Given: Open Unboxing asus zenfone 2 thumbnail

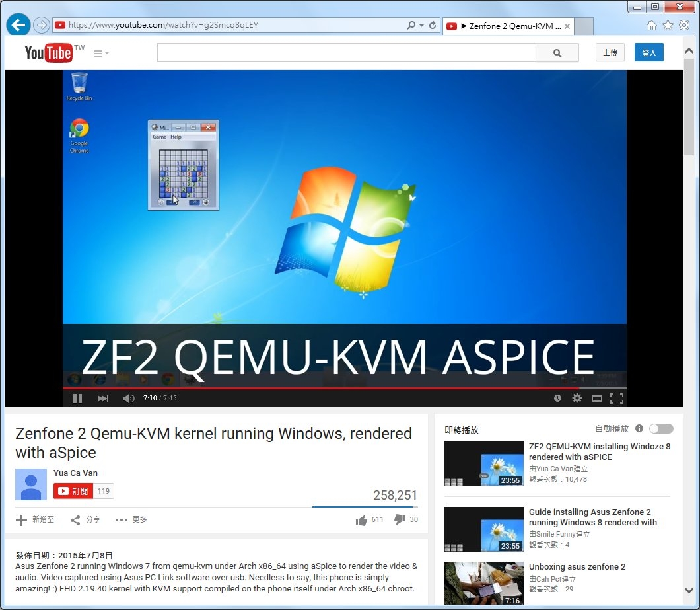Looking at the screenshot, I should point(484,583).
